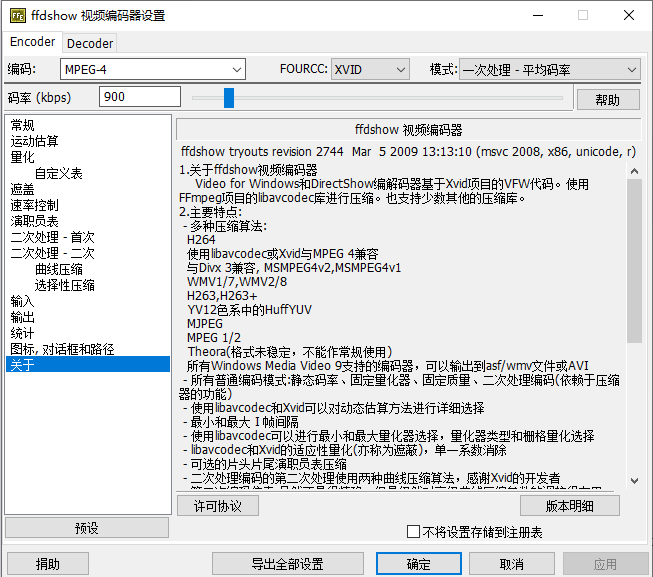The height and width of the screenshot is (577, 653).
Task: Toggle 不将设置存储到注册表 checkbox
Action: click(x=413, y=532)
